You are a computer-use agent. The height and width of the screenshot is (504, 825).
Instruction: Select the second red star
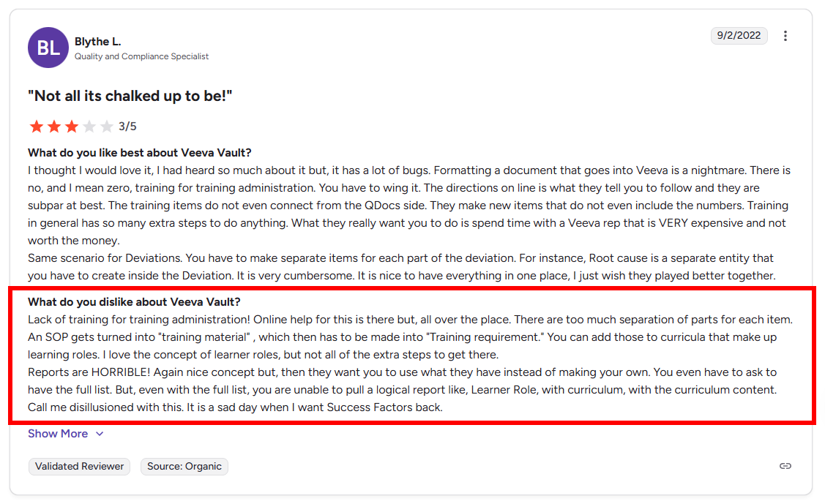click(x=54, y=127)
